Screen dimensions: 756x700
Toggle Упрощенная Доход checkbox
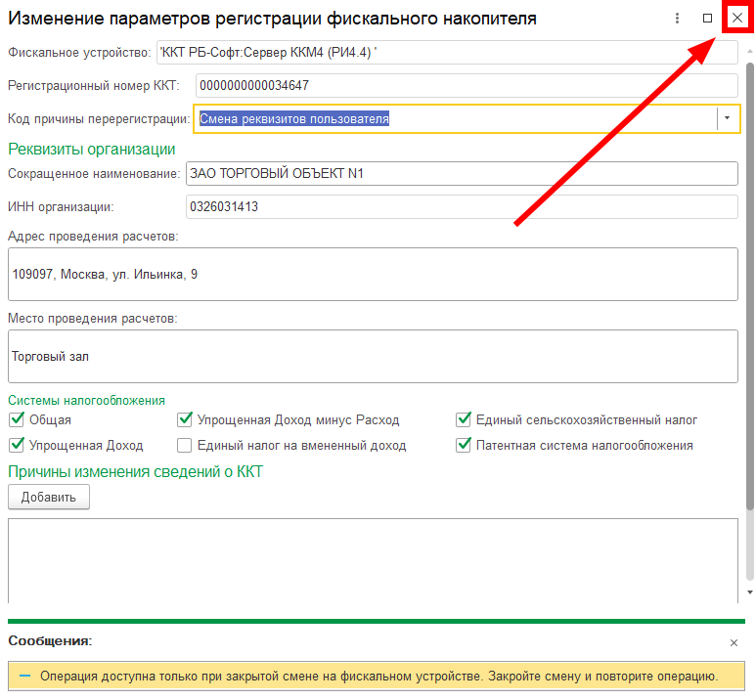(x=16, y=446)
